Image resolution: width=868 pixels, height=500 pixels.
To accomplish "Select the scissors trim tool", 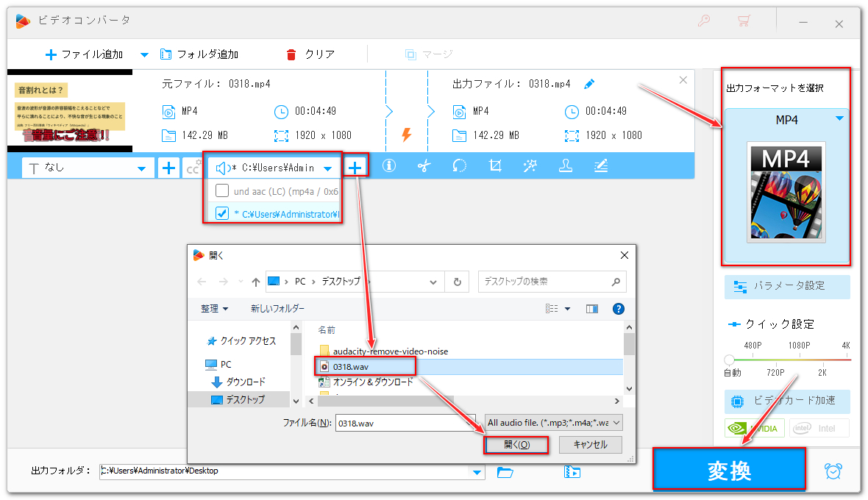I will click(424, 165).
